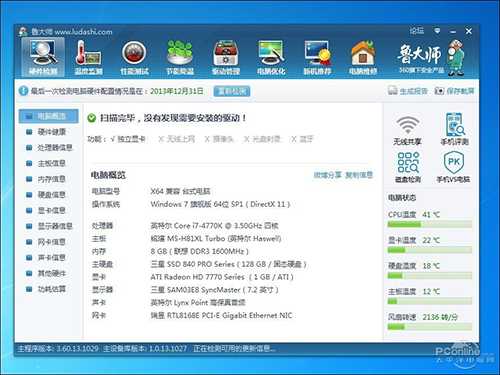The height and width of the screenshot is (375, 500).
Task: Click the 主设备库版本 1.0.13.1027 status text
Action: [x=145, y=349]
